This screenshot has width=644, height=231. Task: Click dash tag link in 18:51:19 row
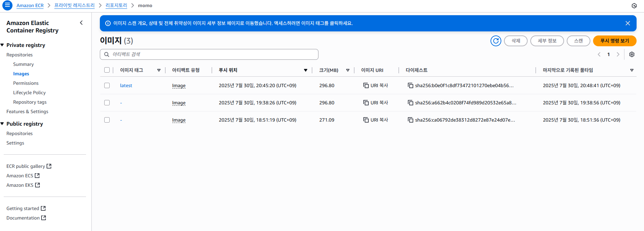pyautogui.click(x=121, y=120)
